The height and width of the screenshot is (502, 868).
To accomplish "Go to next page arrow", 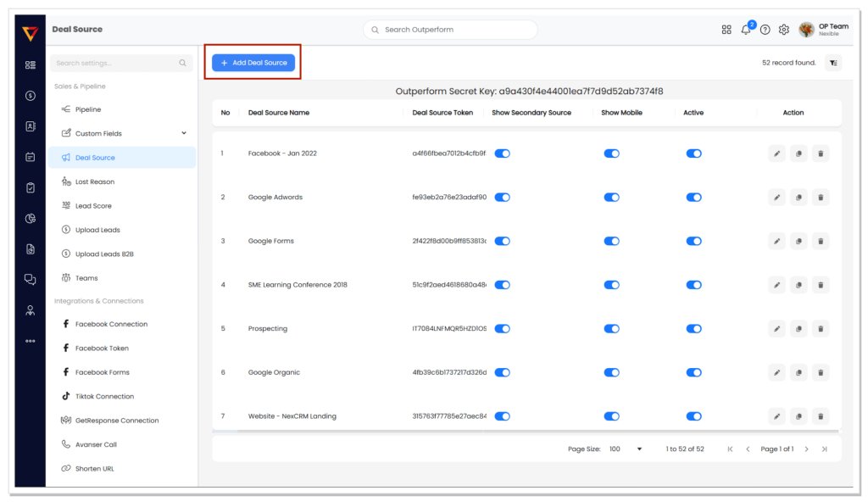I will click(807, 449).
